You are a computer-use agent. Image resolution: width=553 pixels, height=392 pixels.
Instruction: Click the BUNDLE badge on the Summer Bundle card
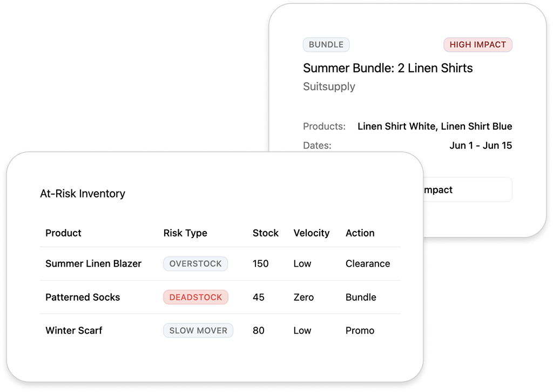click(326, 45)
